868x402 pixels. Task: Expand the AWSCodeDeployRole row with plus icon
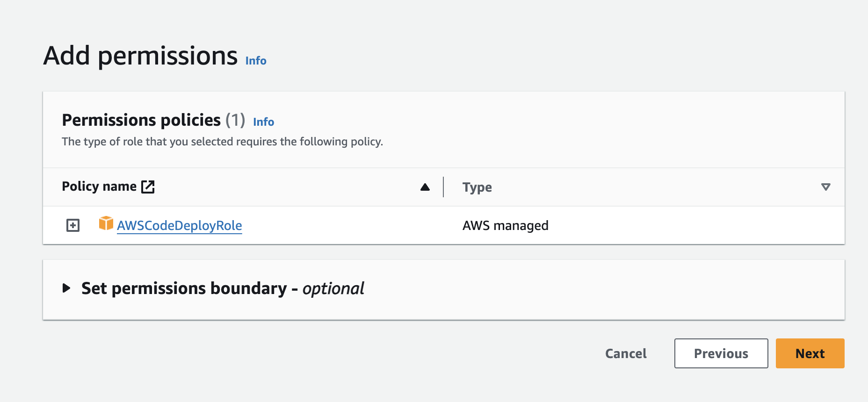(x=73, y=225)
